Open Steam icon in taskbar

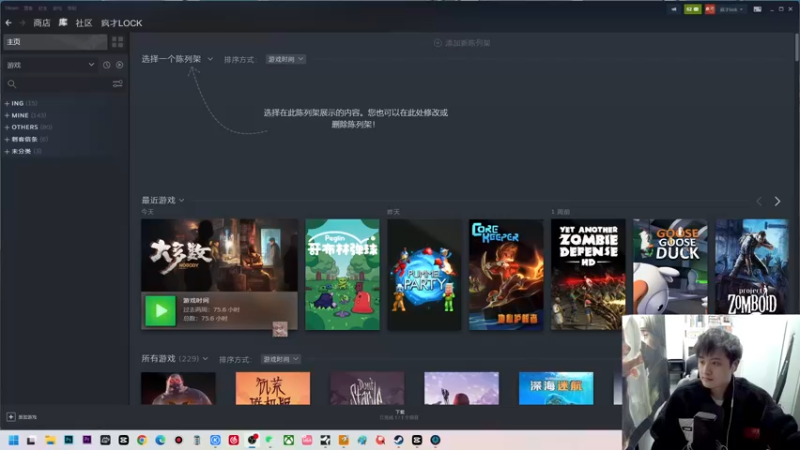(398, 440)
